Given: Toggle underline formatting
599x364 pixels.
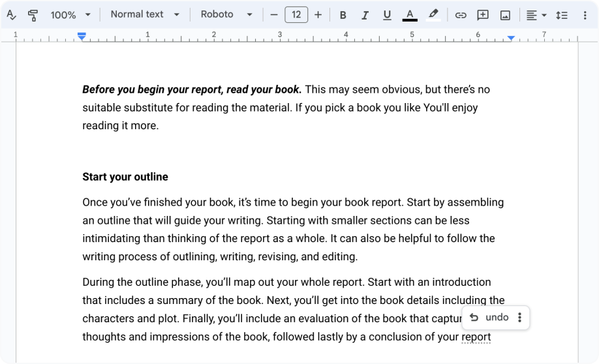Looking at the screenshot, I should click(x=387, y=15).
